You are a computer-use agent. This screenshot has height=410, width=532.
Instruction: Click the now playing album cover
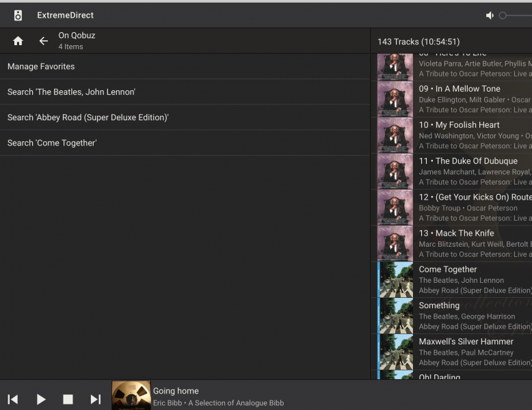(131, 395)
